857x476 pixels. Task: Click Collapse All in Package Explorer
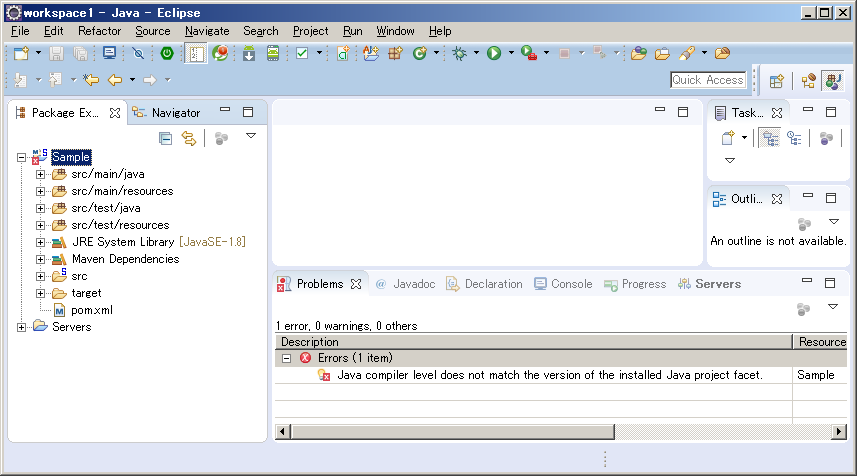click(165, 138)
